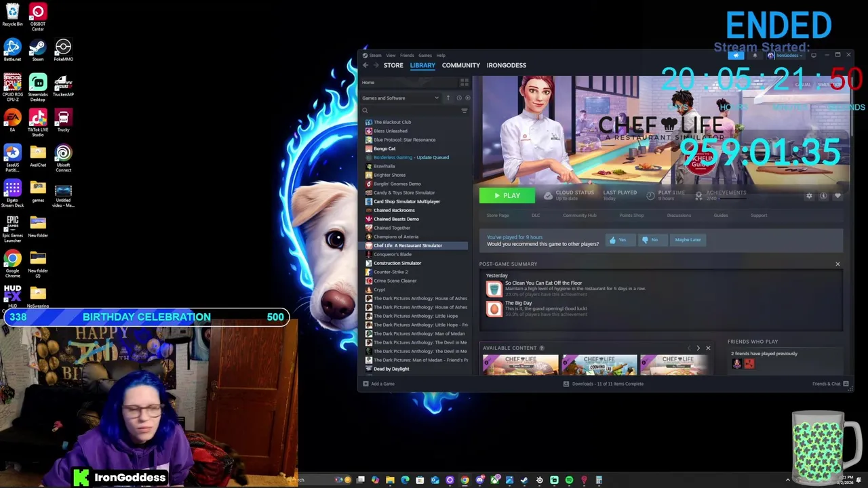Viewport: 868px width, 488px height.
Task: Open Friends & Chat
Action: 830,384
